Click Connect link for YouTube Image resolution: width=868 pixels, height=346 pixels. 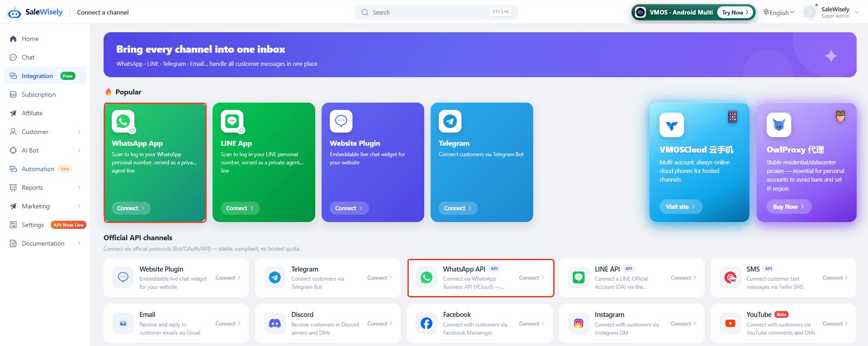click(x=835, y=324)
